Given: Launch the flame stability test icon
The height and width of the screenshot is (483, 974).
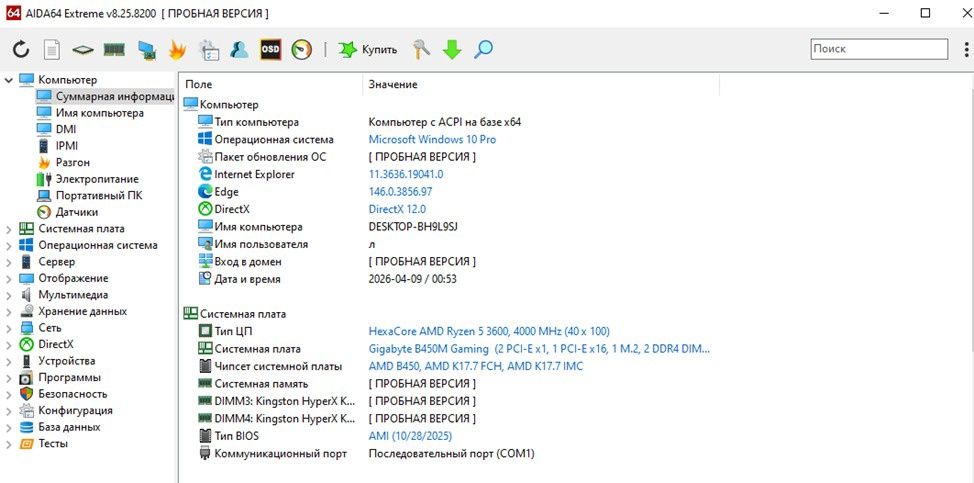Looking at the screenshot, I should 177,50.
